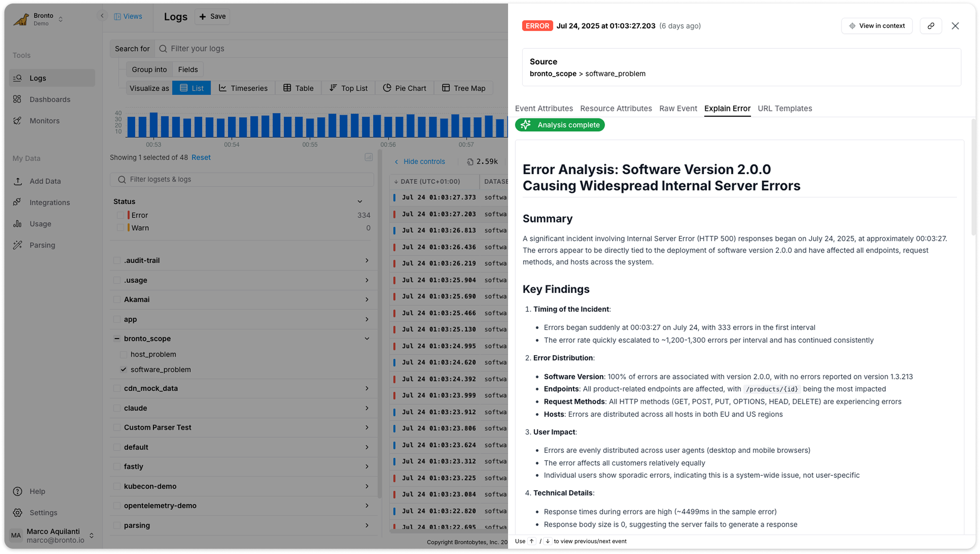Click the Fields button
Image resolution: width=980 pixels, height=554 pixels.
pos(188,70)
